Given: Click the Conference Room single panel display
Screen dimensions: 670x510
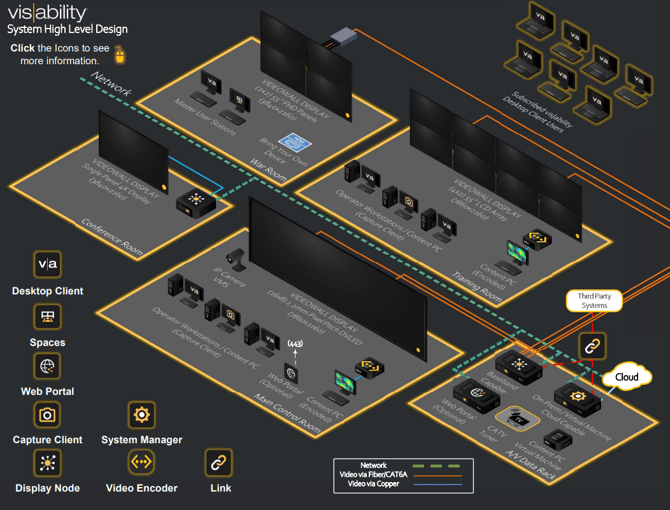Looking at the screenshot, I should pyautogui.click(x=133, y=152).
